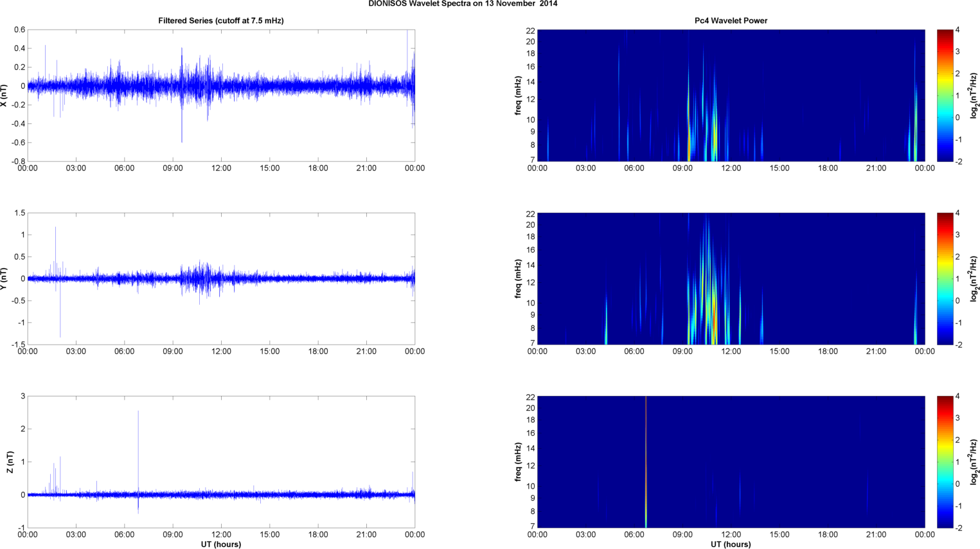Click the colorbar beside the bottom spectrogram
Image resolution: width=980 pixels, height=549 pixels.
[945, 462]
